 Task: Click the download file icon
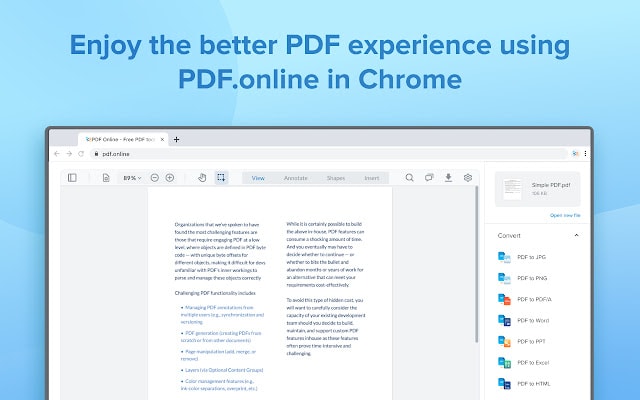tap(448, 178)
